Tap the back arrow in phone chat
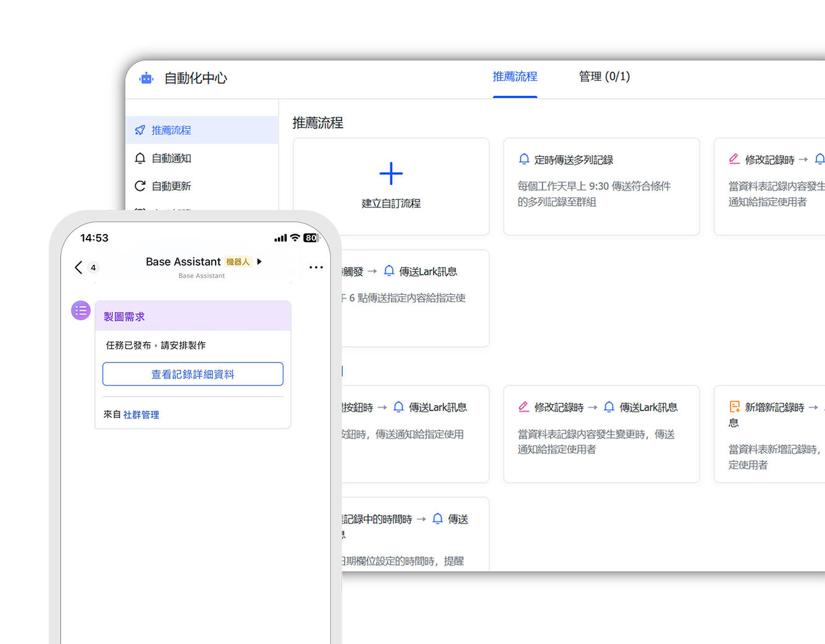Image resolution: width=825 pixels, height=644 pixels. [78, 267]
